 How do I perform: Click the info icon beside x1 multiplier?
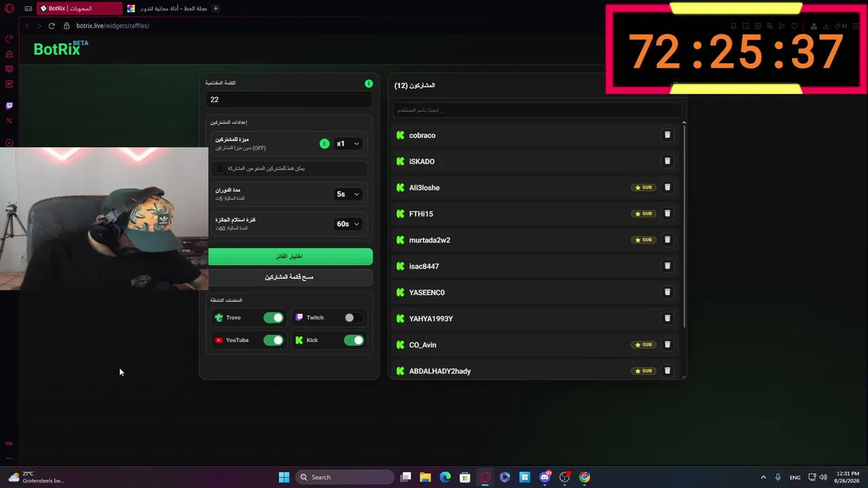tap(324, 144)
